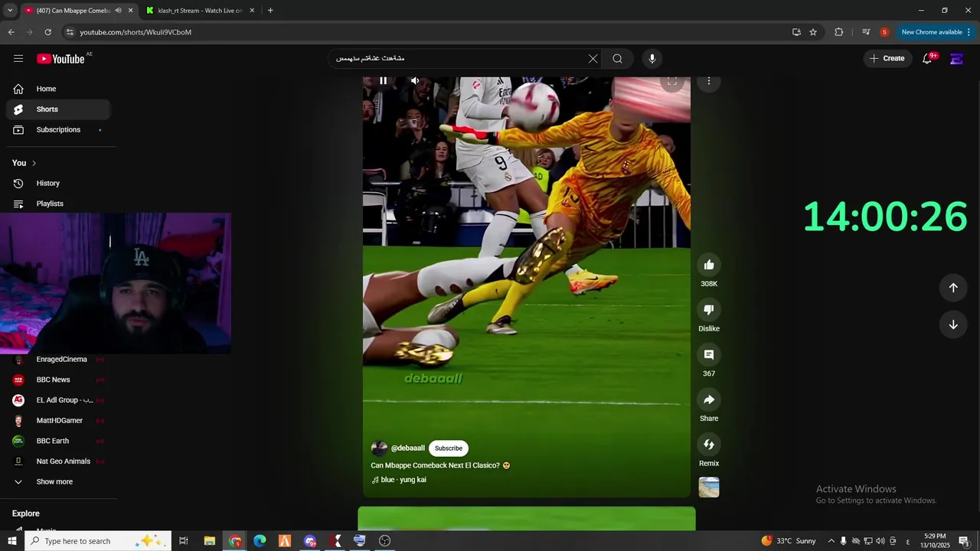Open the MattHDGamer subscription
The width and height of the screenshot is (980, 551).
pyautogui.click(x=58, y=421)
